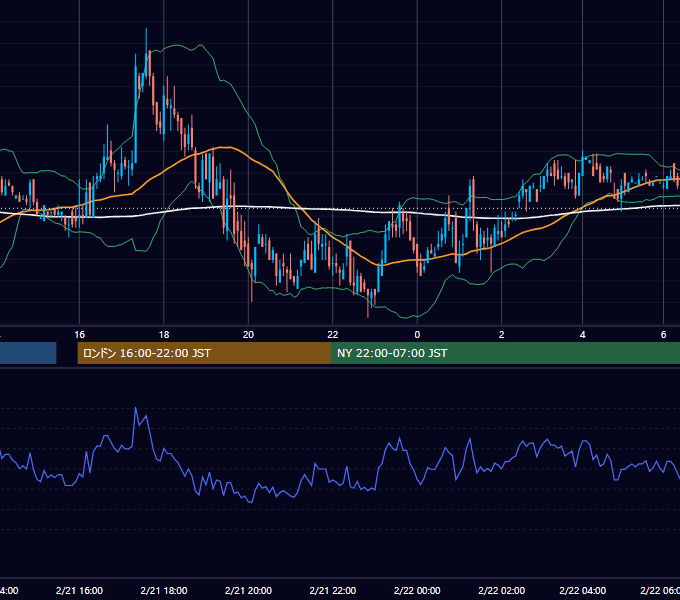Click the highest candlestick wick peak

click(x=146, y=29)
